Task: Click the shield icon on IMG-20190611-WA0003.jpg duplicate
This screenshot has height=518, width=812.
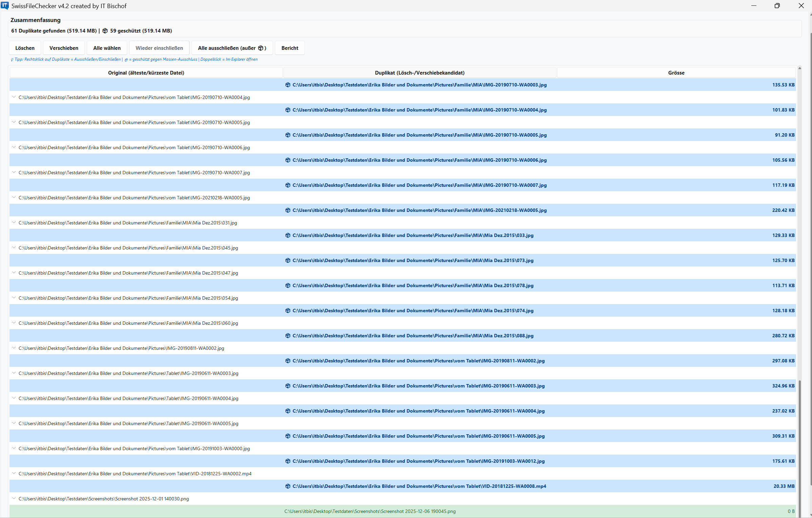Action: pos(287,386)
